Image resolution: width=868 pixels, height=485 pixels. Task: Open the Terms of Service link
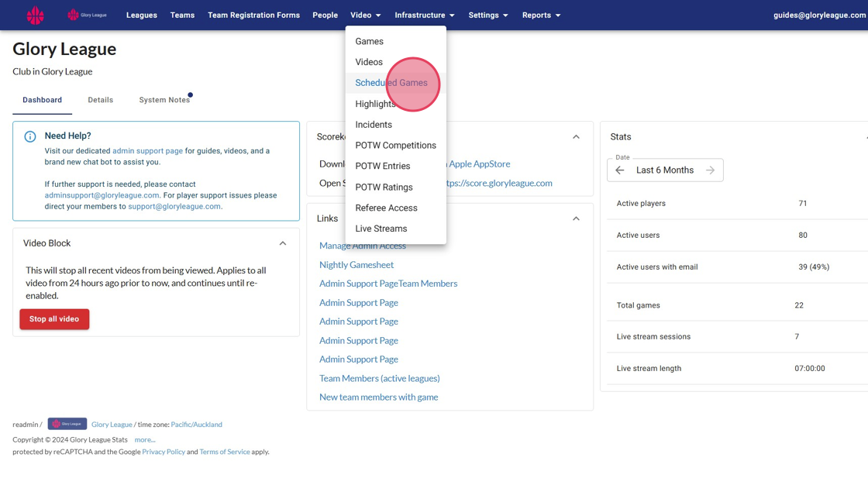[224, 452]
